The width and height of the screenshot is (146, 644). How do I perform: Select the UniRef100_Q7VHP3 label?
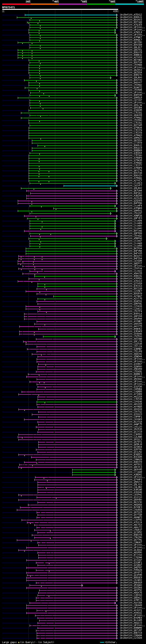131,480
